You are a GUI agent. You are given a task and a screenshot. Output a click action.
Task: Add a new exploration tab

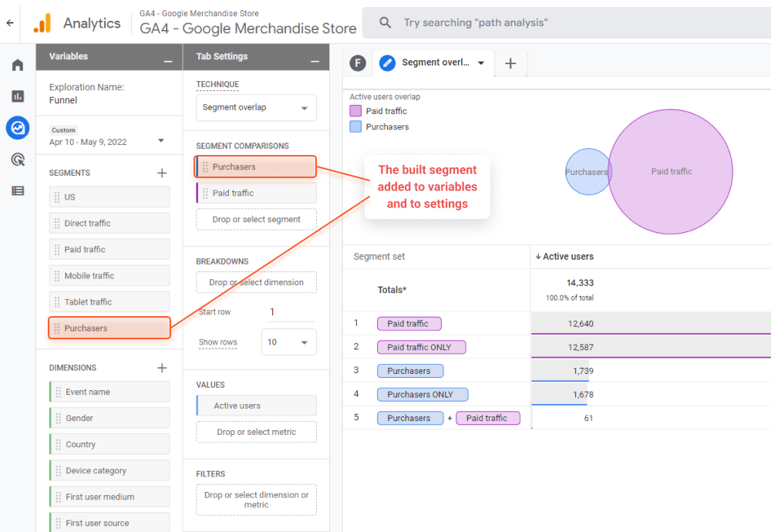(510, 63)
